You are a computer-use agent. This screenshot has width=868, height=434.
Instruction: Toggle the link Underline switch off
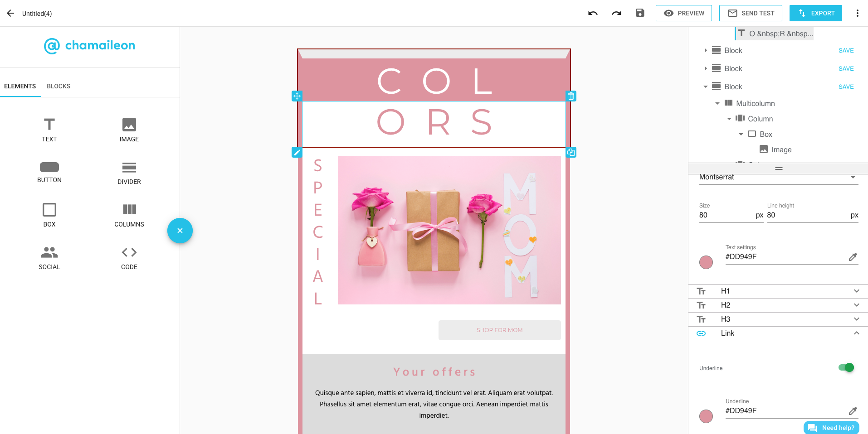tap(846, 367)
